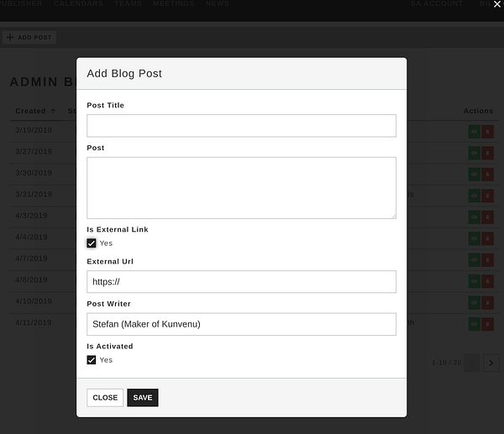Delete the post created 3/27/2019
This screenshot has height=434, width=504.
pos(488,153)
